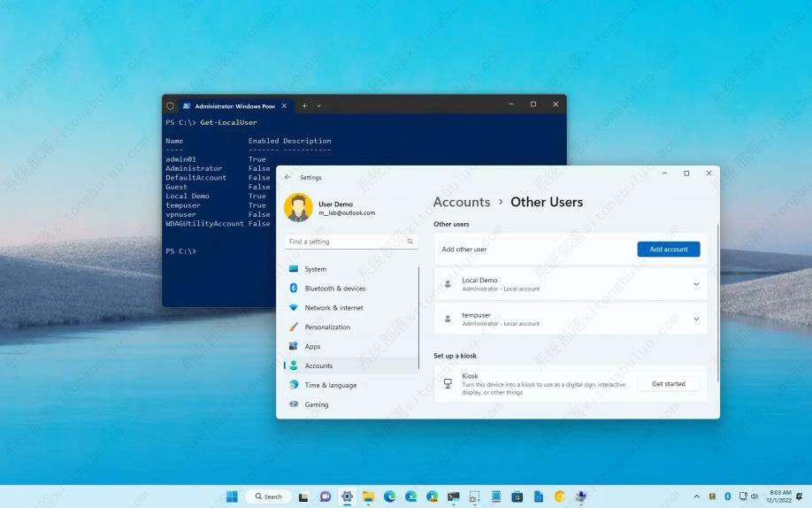Select Apps in Settings sidebar
This screenshot has width=812, height=508.
(312, 347)
